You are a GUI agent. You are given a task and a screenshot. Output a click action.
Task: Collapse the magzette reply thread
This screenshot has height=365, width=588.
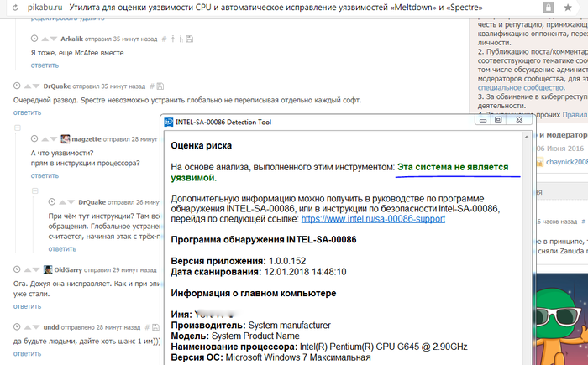[18, 126]
